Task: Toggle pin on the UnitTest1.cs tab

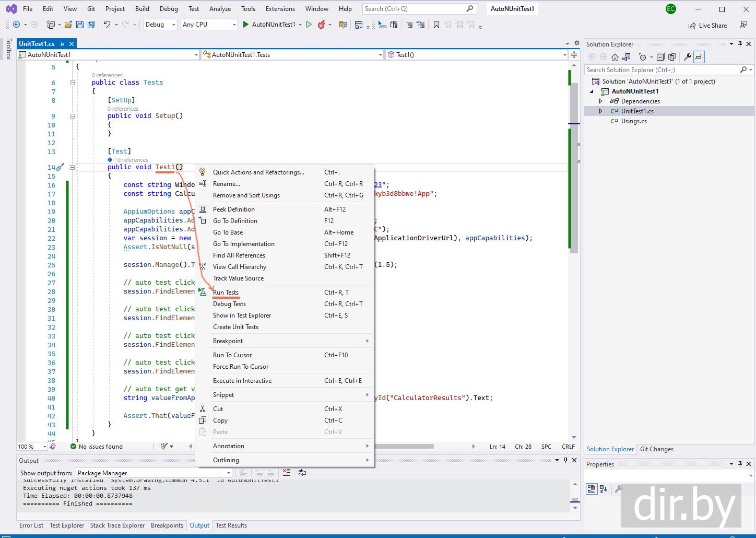Action: (62, 44)
